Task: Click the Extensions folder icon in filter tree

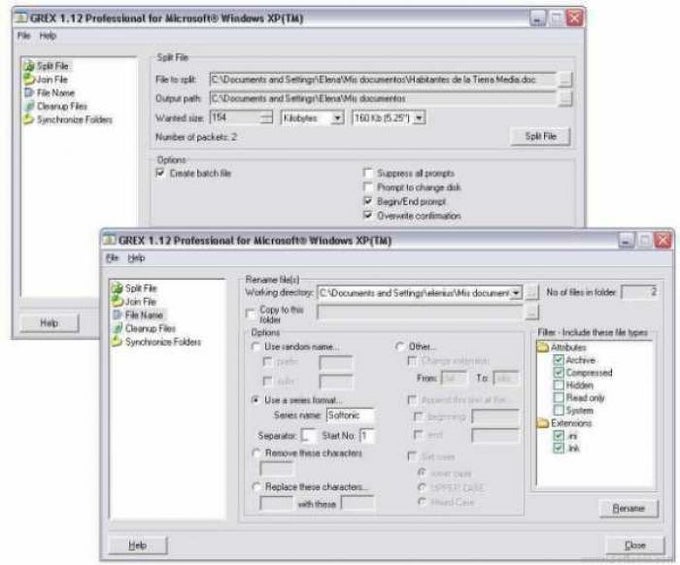Action: pos(543,423)
